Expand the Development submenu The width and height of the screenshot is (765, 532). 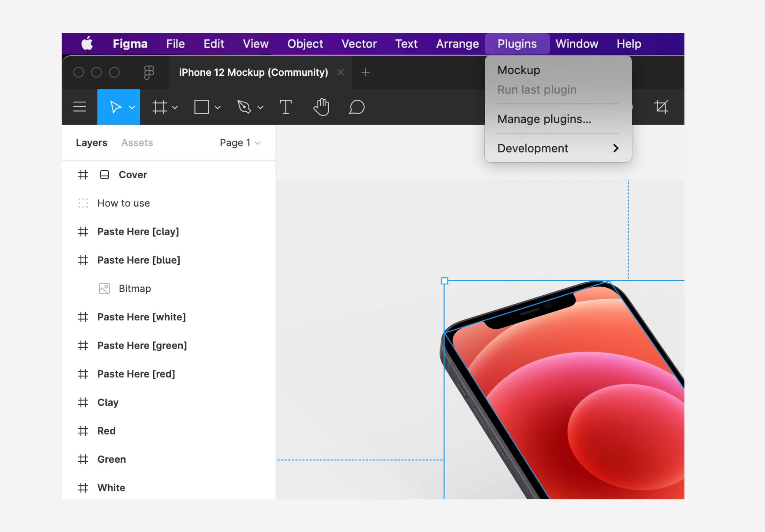pyautogui.click(x=558, y=148)
